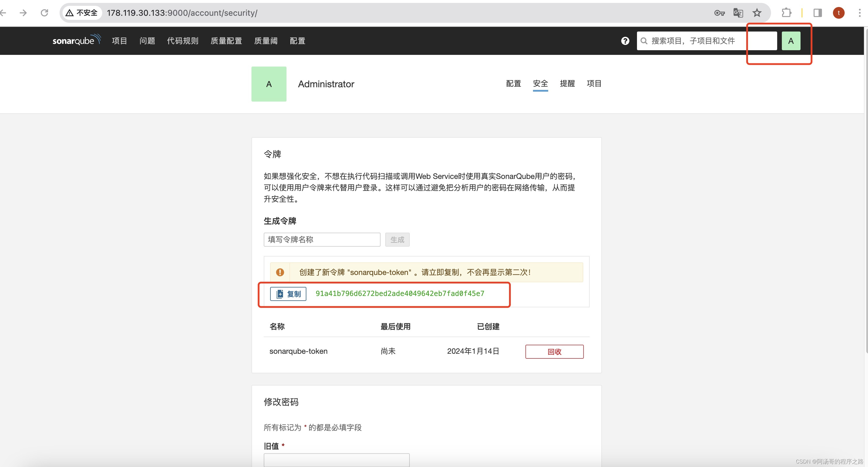Copy the token with 复制 button

click(288, 294)
